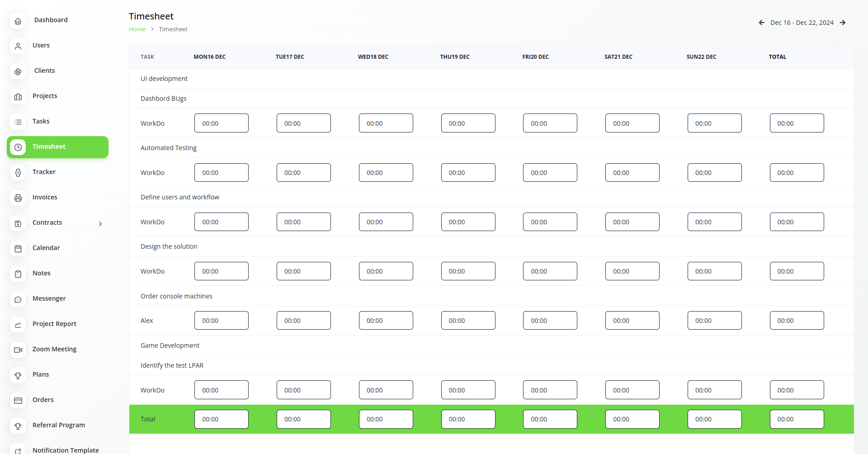Image resolution: width=868 pixels, height=454 pixels.
Task: Select the Zoom Meeting camera icon
Action: [18, 350]
